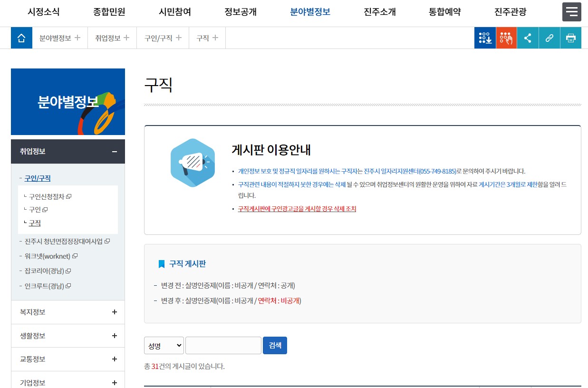
Task: Click the orange braille touch icon
Action: click(506, 38)
